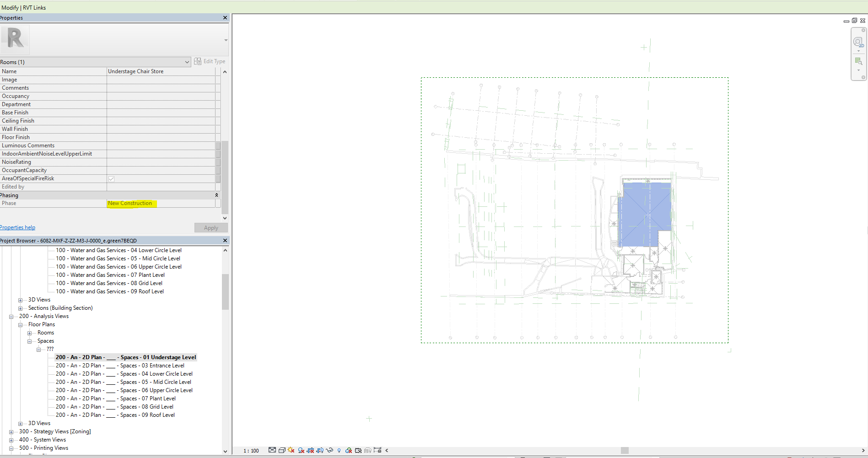This screenshot has height=458, width=868.
Task: Click the Apply button in Properties
Action: click(210, 227)
